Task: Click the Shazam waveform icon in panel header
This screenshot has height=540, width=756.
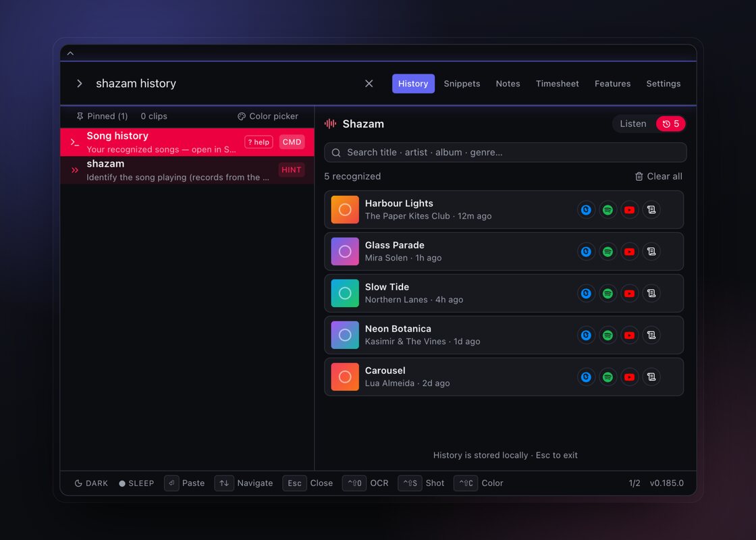Action: 330,124
